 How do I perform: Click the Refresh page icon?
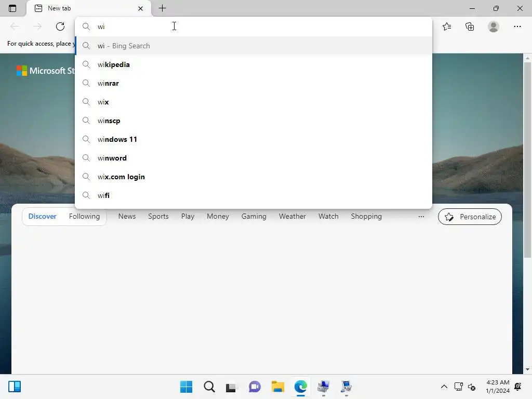[x=60, y=26]
